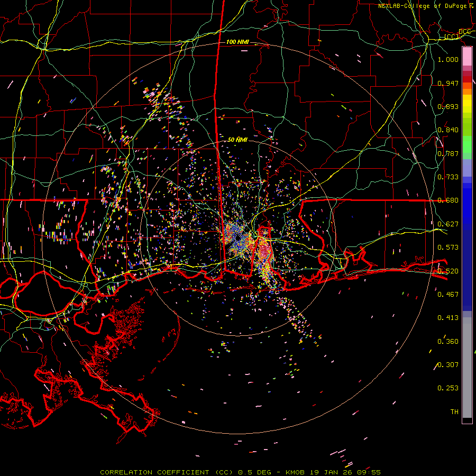Click the "0.627" legend value

pyautogui.click(x=448, y=224)
